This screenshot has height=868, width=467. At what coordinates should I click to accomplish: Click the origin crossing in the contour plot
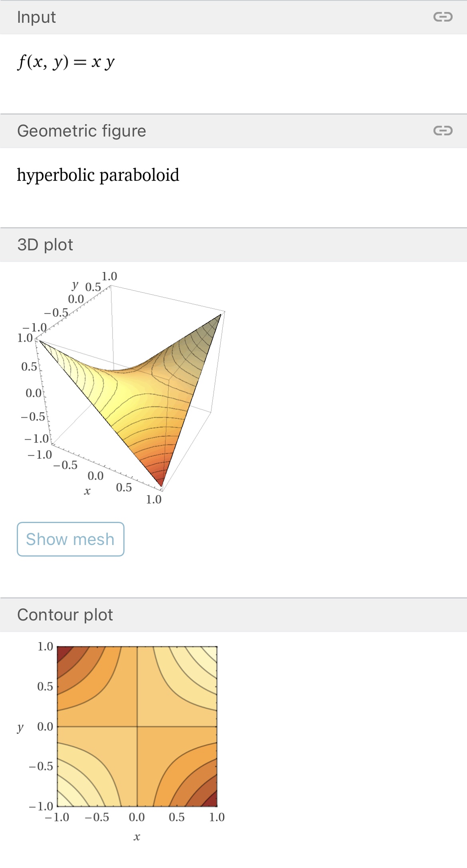click(x=137, y=726)
